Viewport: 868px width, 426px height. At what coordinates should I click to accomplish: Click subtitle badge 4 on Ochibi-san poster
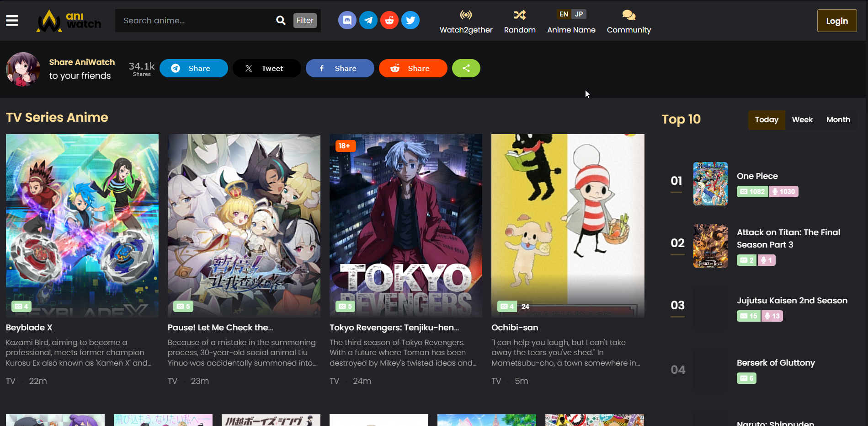point(507,306)
